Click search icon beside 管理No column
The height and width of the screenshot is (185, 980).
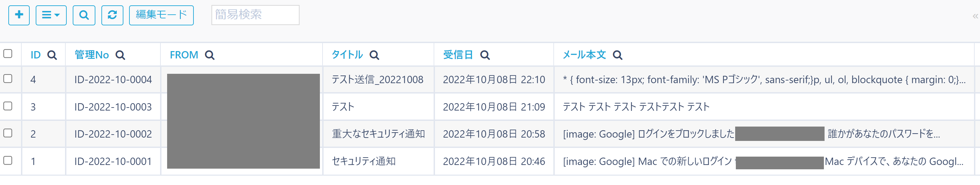(120, 55)
